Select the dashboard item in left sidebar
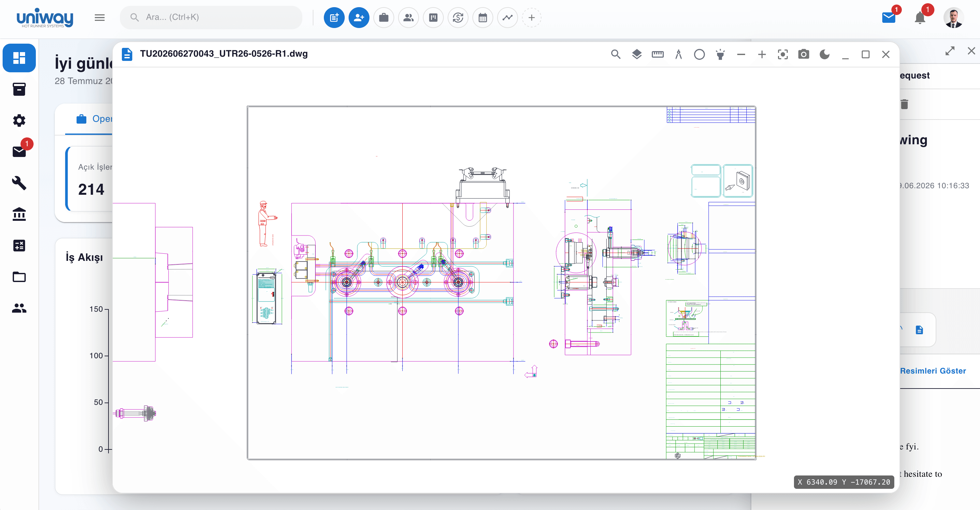 [19, 58]
